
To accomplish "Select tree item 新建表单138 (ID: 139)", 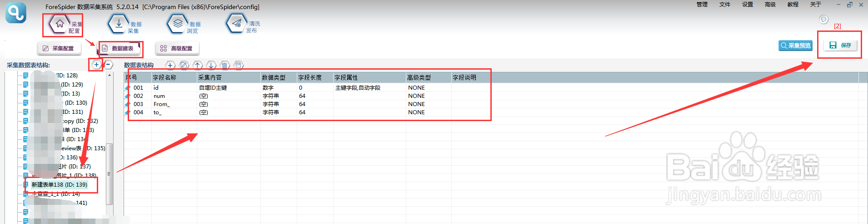I will [x=59, y=184].
